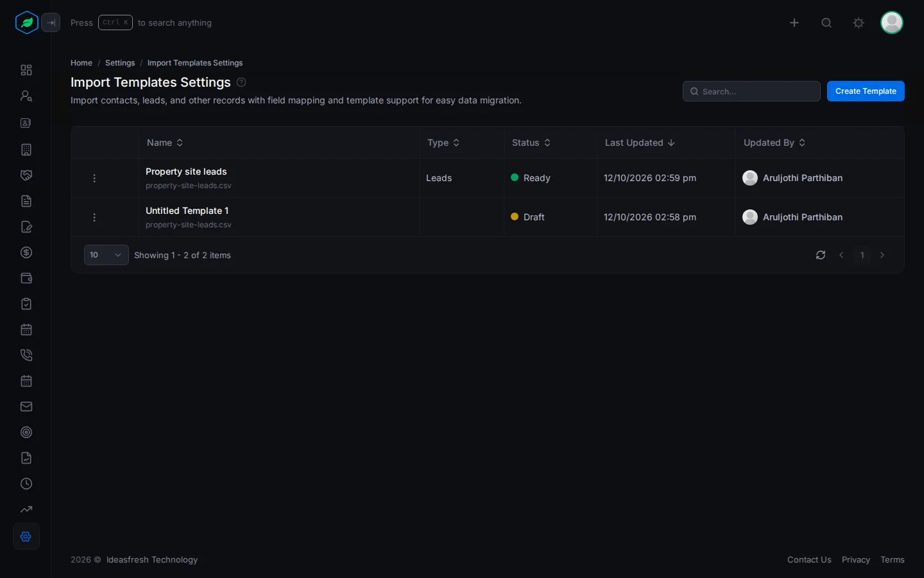
Task: Open the contacts address book sidebar icon
Action: pos(26,123)
